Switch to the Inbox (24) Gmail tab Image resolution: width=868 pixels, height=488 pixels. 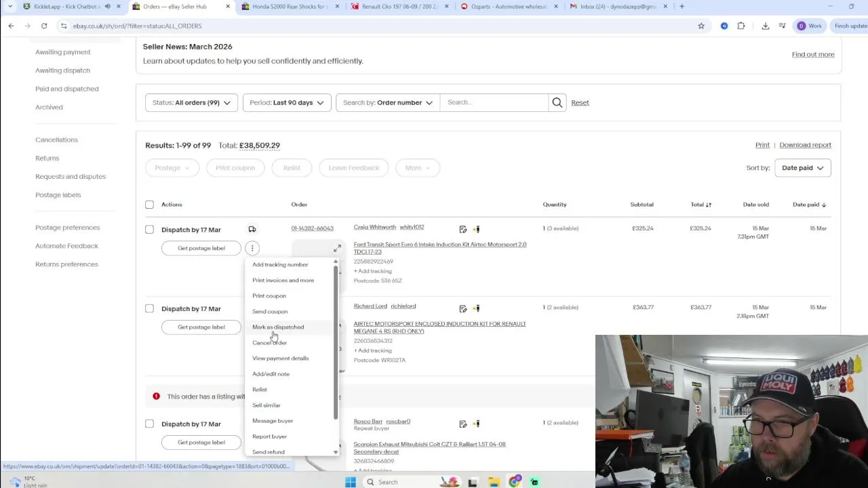click(617, 6)
